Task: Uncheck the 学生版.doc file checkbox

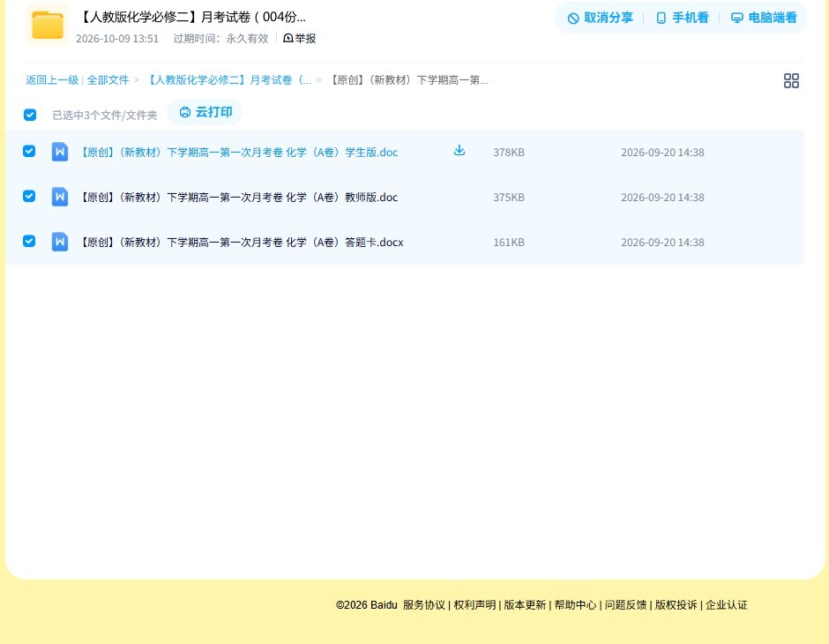Action: click(29, 151)
